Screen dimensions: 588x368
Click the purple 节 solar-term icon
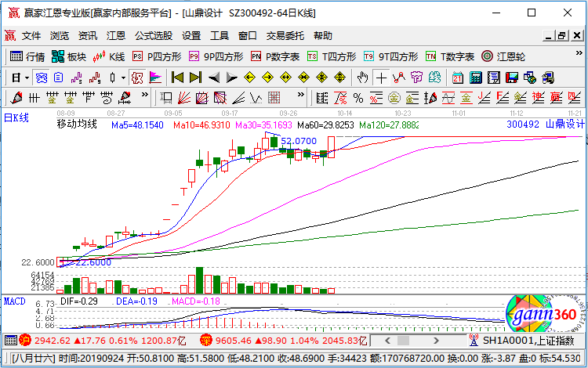tap(416, 78)
